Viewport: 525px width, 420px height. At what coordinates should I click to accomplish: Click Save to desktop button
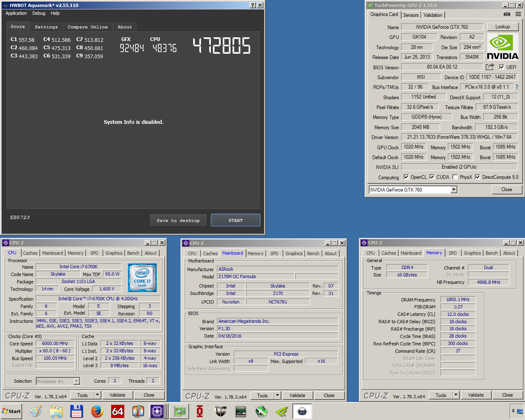pos(178,220)
